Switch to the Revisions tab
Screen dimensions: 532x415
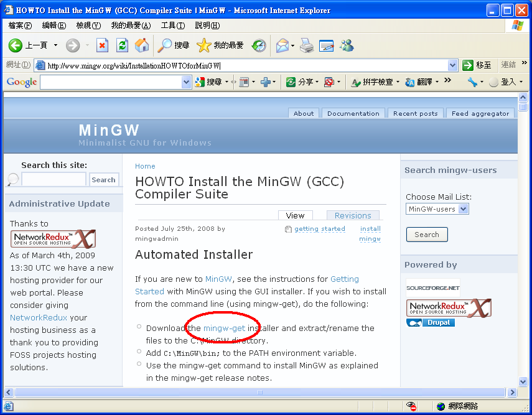point(353,215)
